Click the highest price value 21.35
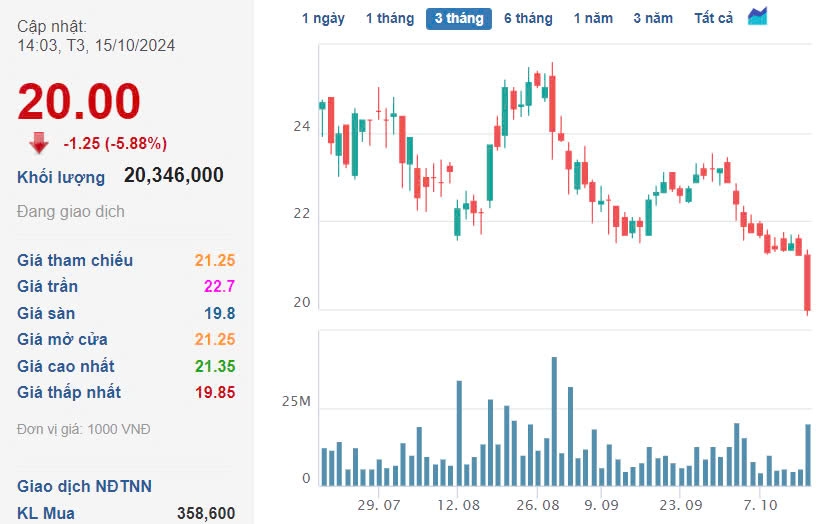Viewport: 835px width, 524px height. coord(215,366)
